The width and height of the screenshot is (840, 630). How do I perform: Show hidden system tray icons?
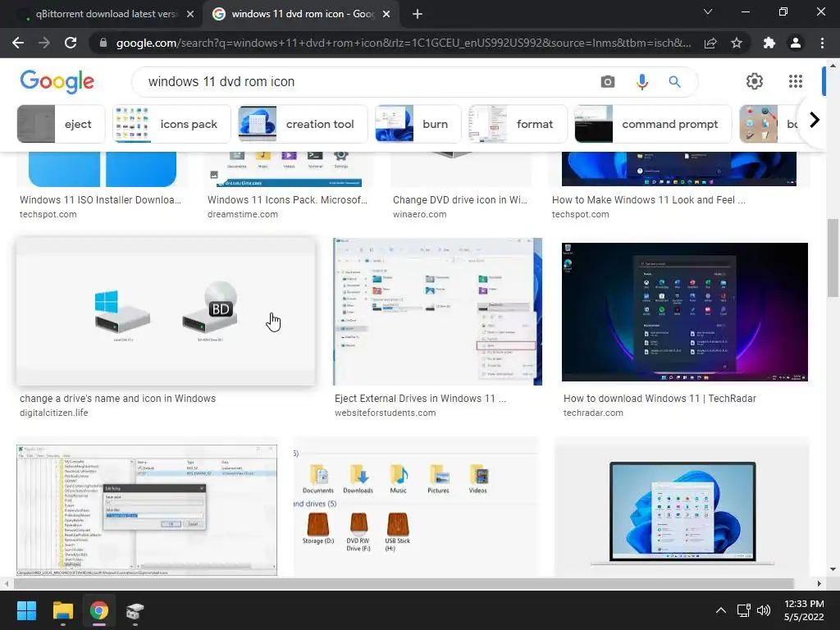click(721, 610)
